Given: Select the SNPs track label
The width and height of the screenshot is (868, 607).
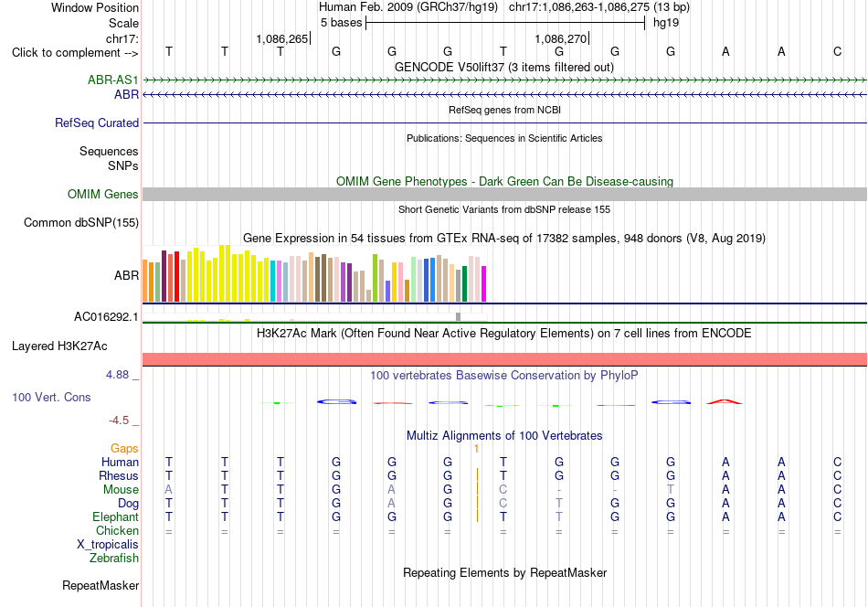Looking at the screenshot, I should click(123, 165).
